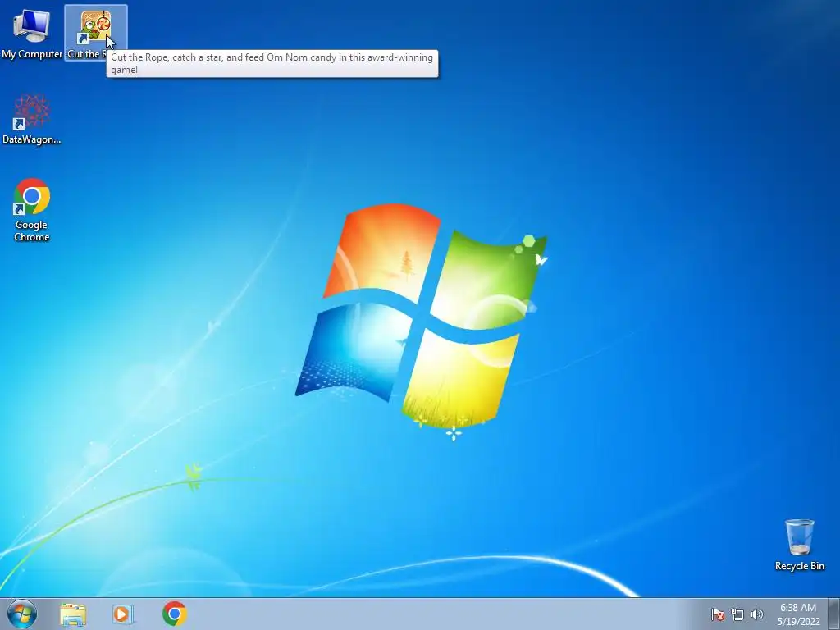Open the network tray icon
The height and width of the screenshot is (630, 840).
[x=737, y=614]
